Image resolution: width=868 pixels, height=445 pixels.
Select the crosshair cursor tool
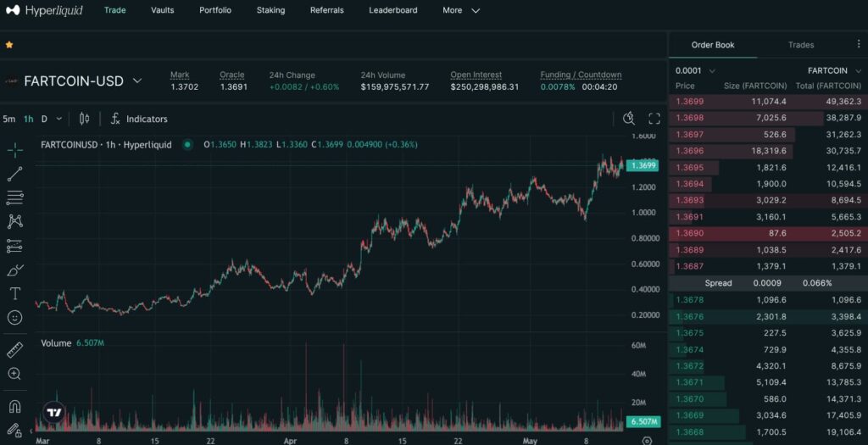[15, 149]
